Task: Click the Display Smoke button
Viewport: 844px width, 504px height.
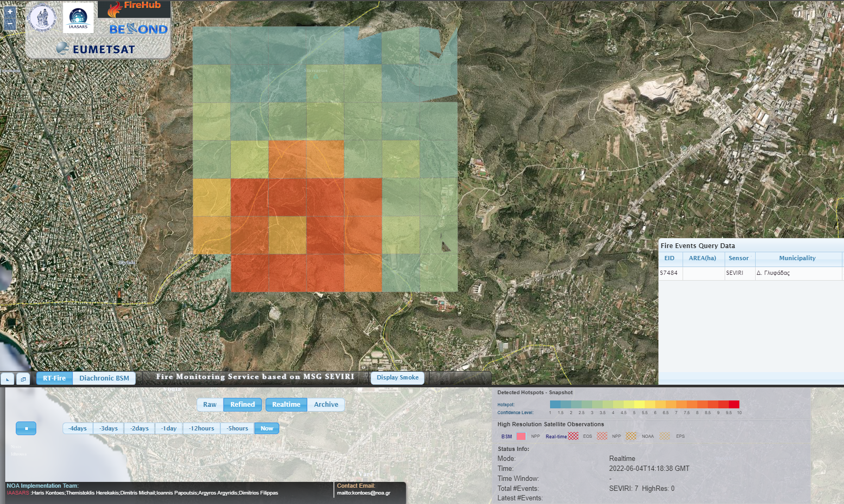Action: coord(398,378)
